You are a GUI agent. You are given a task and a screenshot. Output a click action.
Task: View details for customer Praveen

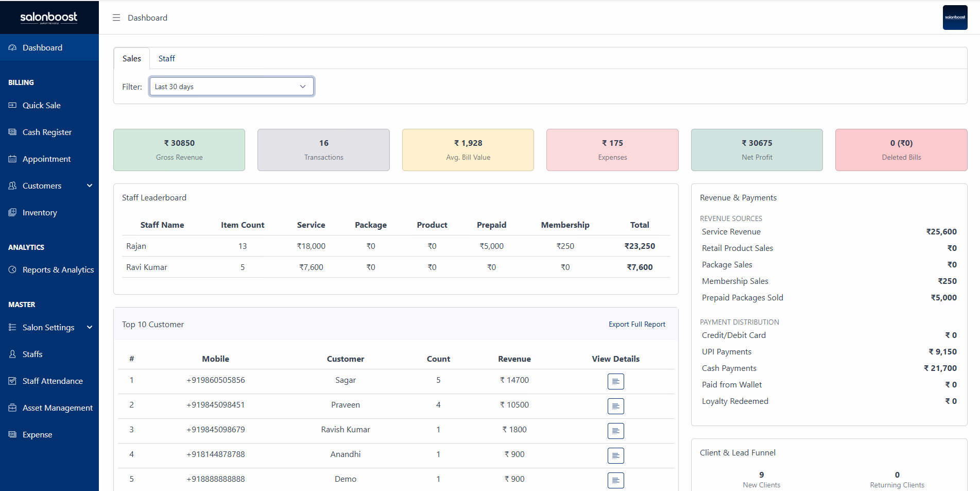point(615,406)
